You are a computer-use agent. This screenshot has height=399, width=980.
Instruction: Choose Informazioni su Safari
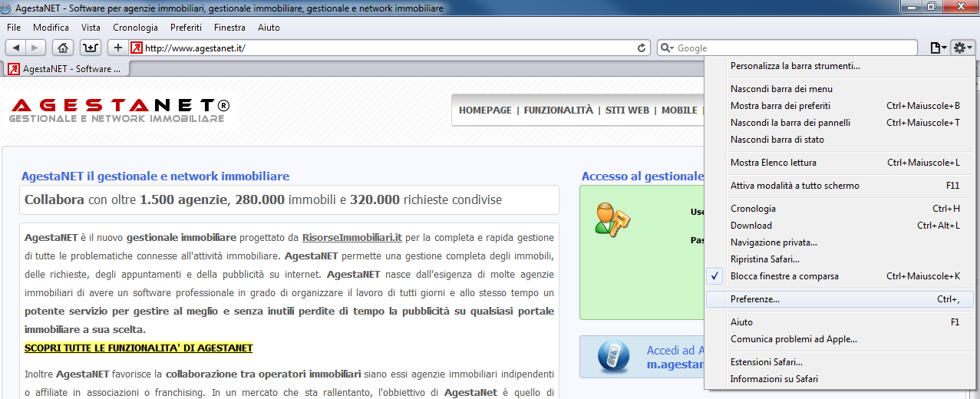pos(840,379)
